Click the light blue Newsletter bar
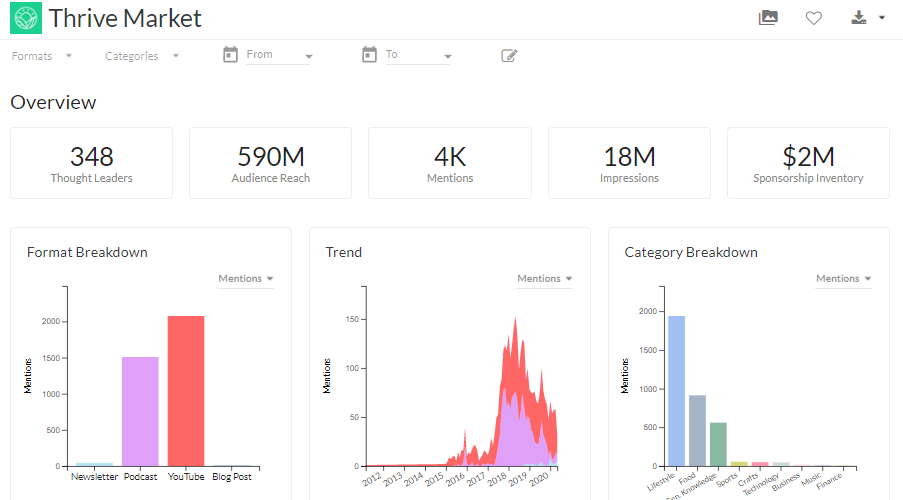The height and width of the screenshot is (500, 903). coord(94,464)
